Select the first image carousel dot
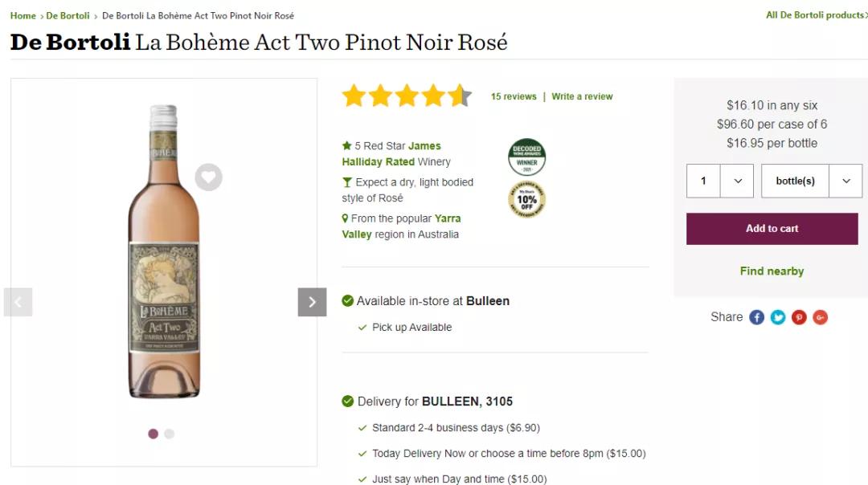The width and height of the screenshot is (868, 485). point(153,434)
